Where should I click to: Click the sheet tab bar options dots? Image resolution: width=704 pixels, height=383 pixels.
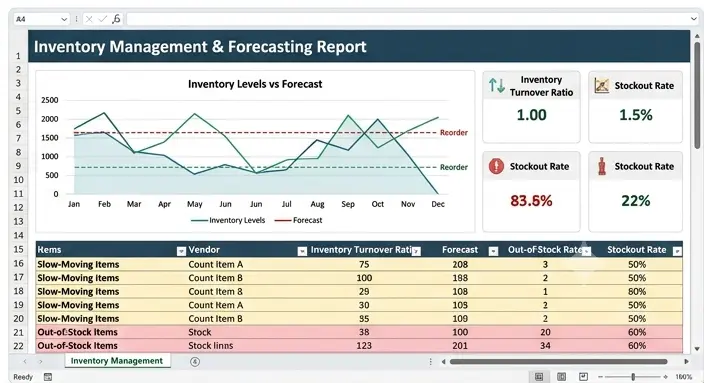coord(431,361)
